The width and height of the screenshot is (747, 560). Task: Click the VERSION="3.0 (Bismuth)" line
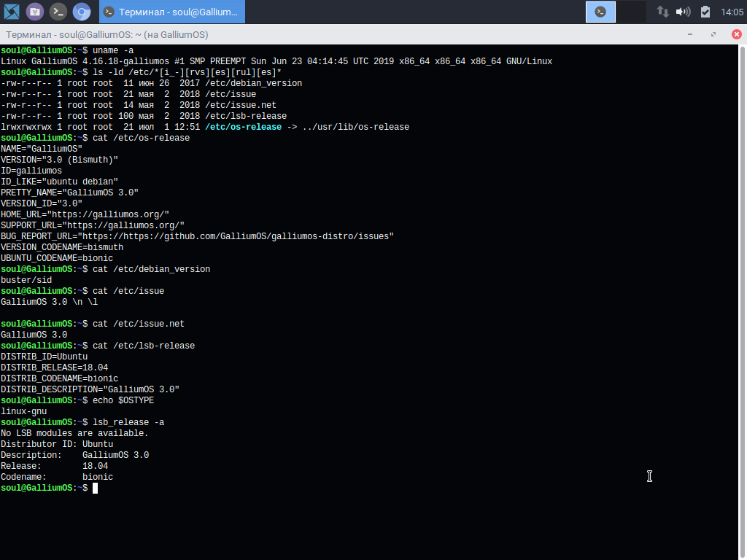(x=59, y=160)
